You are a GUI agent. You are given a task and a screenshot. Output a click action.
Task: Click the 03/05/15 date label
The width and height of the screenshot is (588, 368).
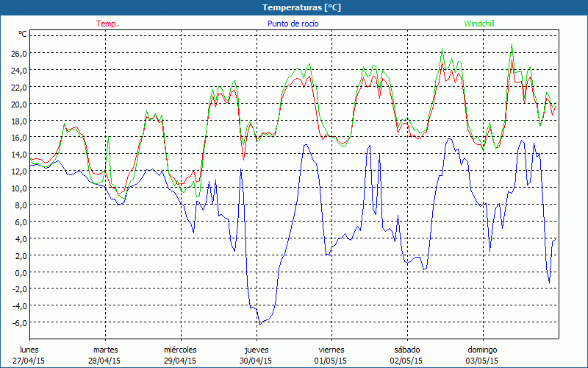[x=482, y=361]
